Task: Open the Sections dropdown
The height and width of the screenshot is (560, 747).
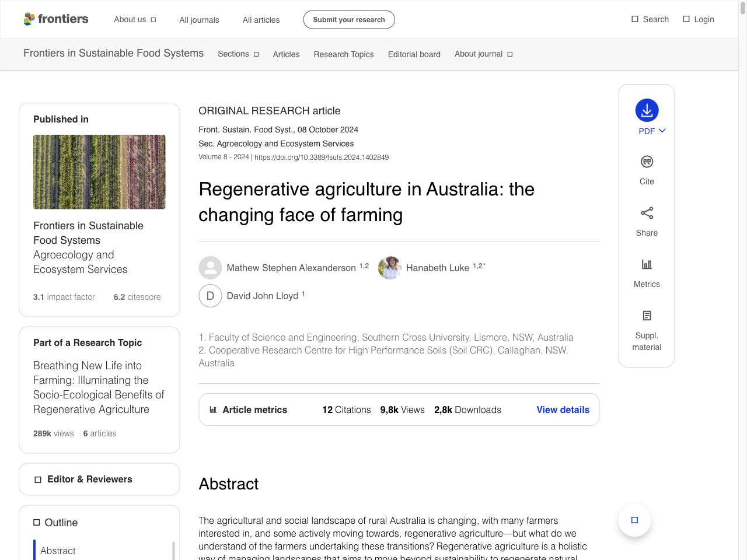Action: (238, 54)
